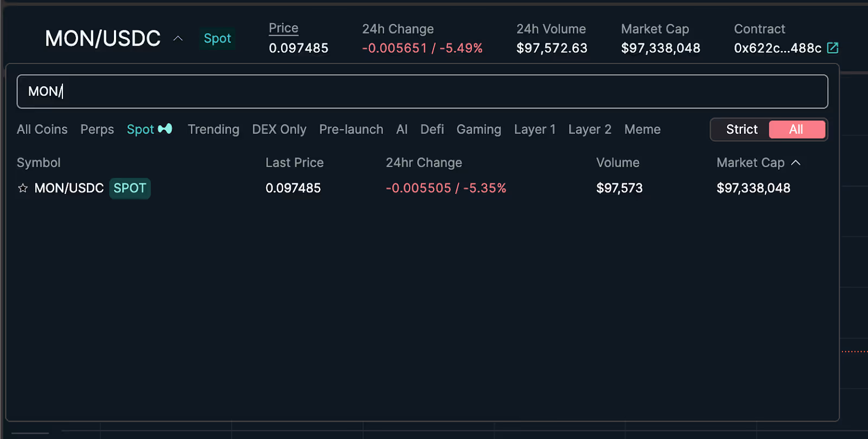Viewport: 868px width, 439px height.
Task: Sort by Market Cap column arrow
Action: 796,163
